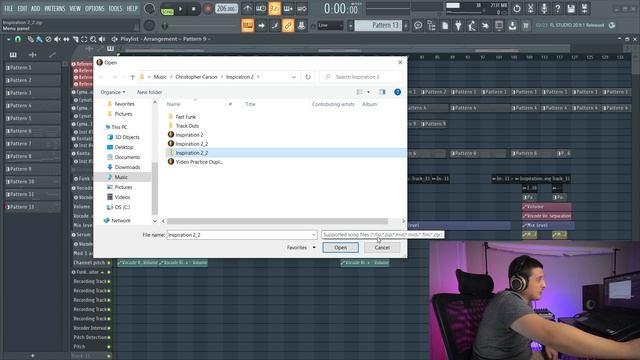Select the Playlist zoom magnifier tool
The image size is (640, 360).
click(93, 39)
